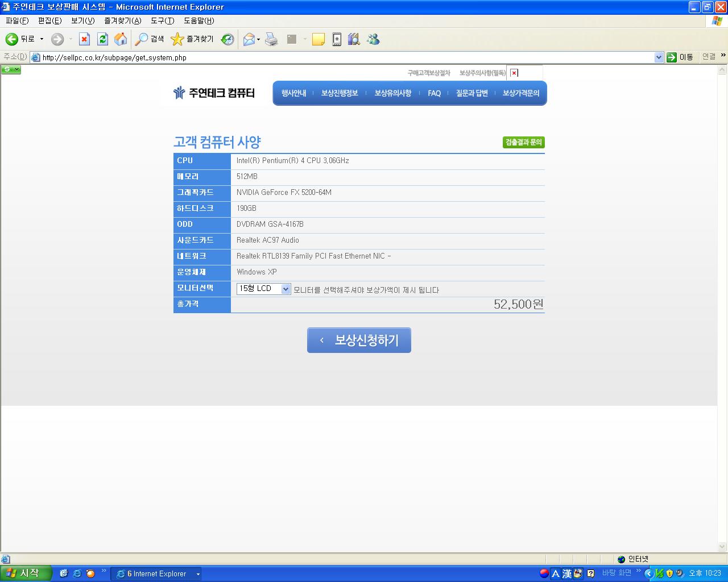The height and width of the screenshot is (582, 728).
Task: Open the Back button history dropdown arrow
Action: point(42,39)
